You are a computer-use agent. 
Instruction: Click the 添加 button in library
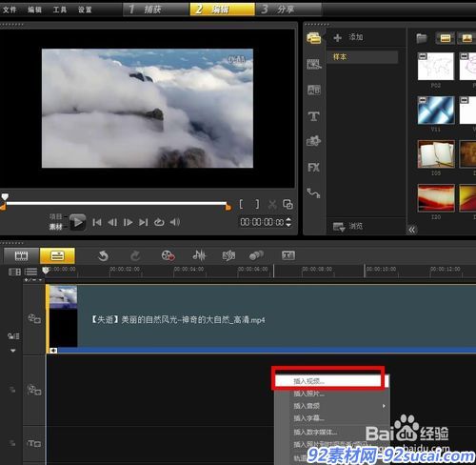pyautogui.click(x=348, y=37)
